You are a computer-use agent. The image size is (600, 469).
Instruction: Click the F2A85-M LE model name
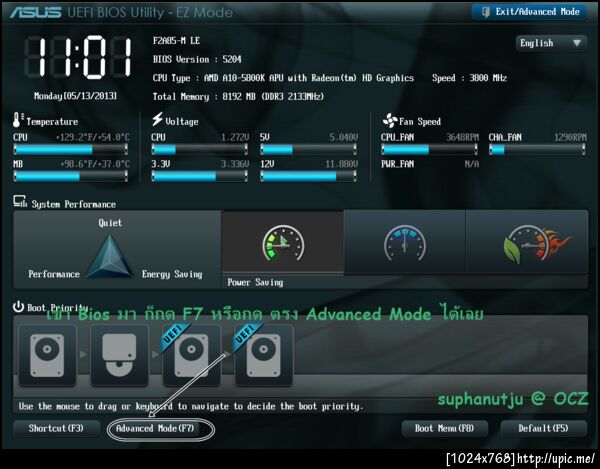(176, 41)
